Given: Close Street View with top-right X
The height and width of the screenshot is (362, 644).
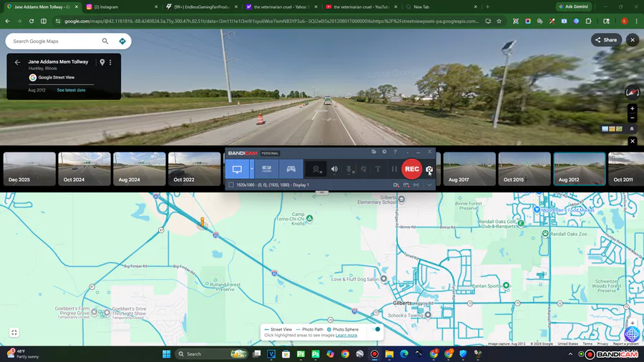Looking at the screenshot, I should [633, 40].
